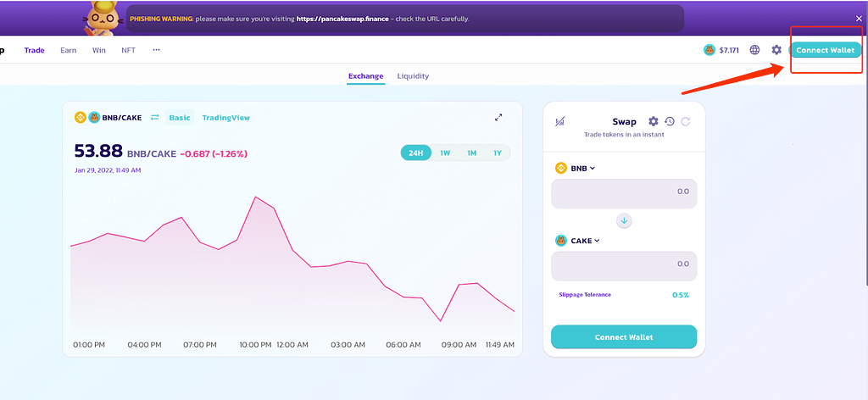The width and height of the screenshot is (868, 400).
Task: Click the BNB amount input field
Action: coord(624,193)
